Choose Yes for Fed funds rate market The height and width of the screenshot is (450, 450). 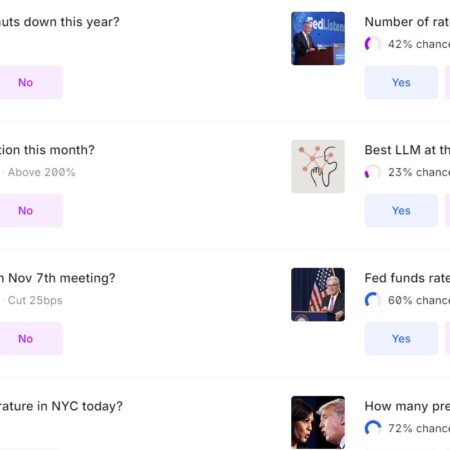(x=401, y=338)
